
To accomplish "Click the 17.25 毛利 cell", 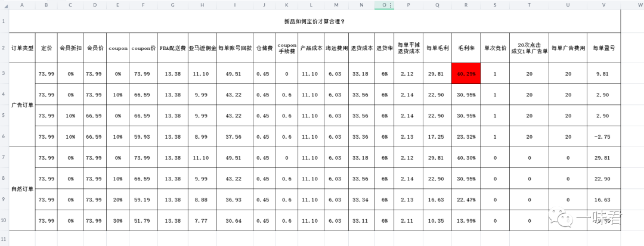I will pyautogui.click(x=437, y=136).
